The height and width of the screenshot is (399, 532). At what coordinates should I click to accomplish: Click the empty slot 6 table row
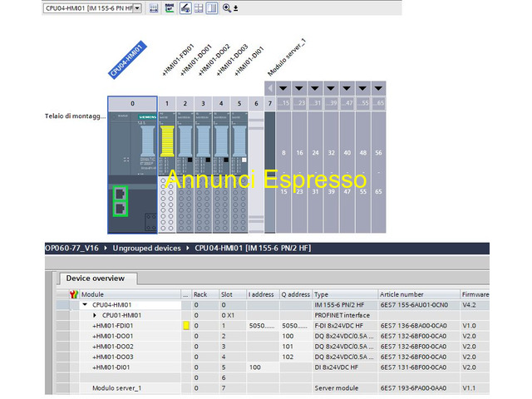click(x=273, y=377)
